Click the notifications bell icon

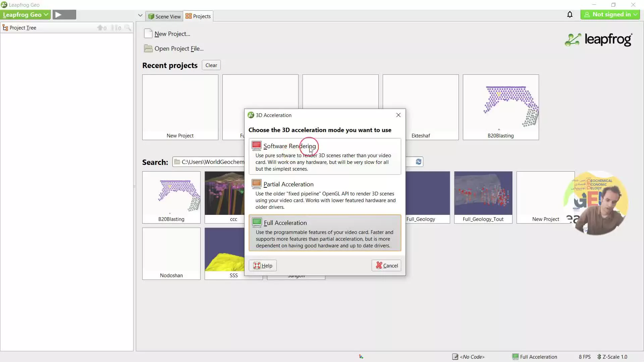point(570,15)
